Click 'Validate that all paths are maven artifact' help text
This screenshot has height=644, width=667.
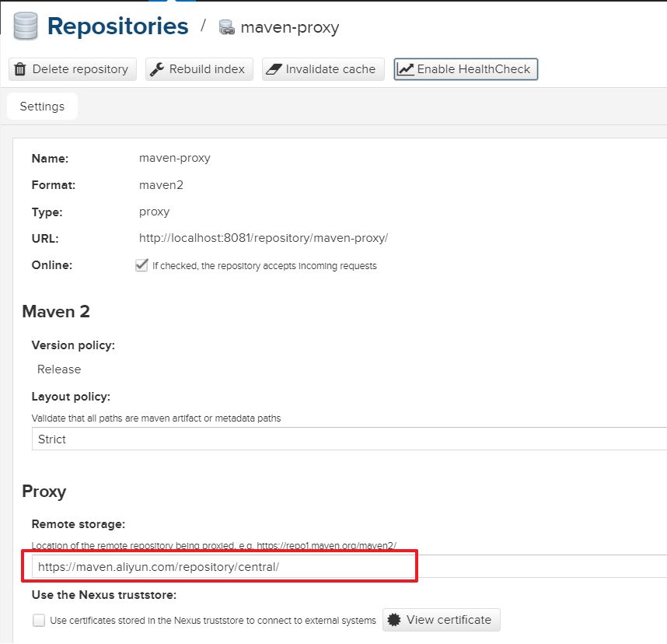156,418
